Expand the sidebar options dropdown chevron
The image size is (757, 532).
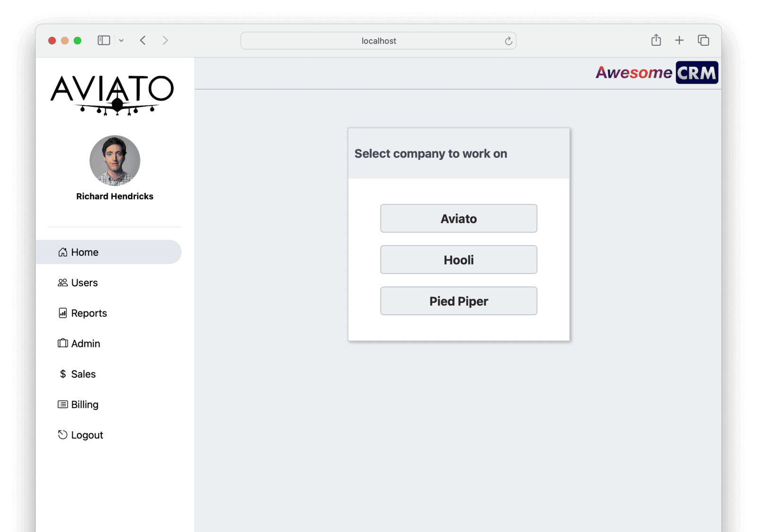tap(122, 41)
